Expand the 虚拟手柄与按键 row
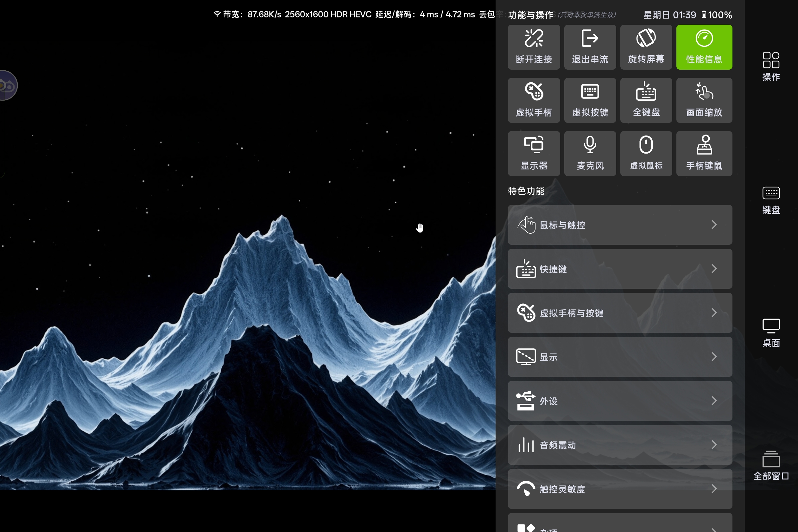Image resolution: width=798 pixels, height=532 pixels. (x=620, y=313)
